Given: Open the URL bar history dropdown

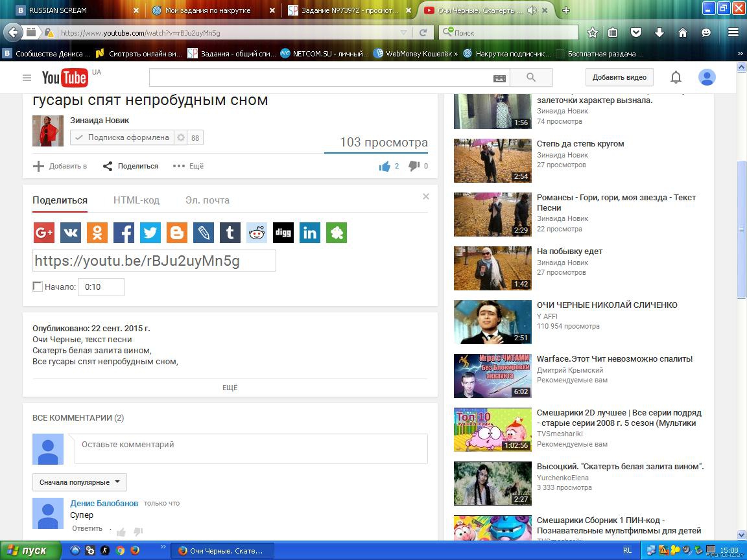Looking at the screenshot, I should (403, 32).
